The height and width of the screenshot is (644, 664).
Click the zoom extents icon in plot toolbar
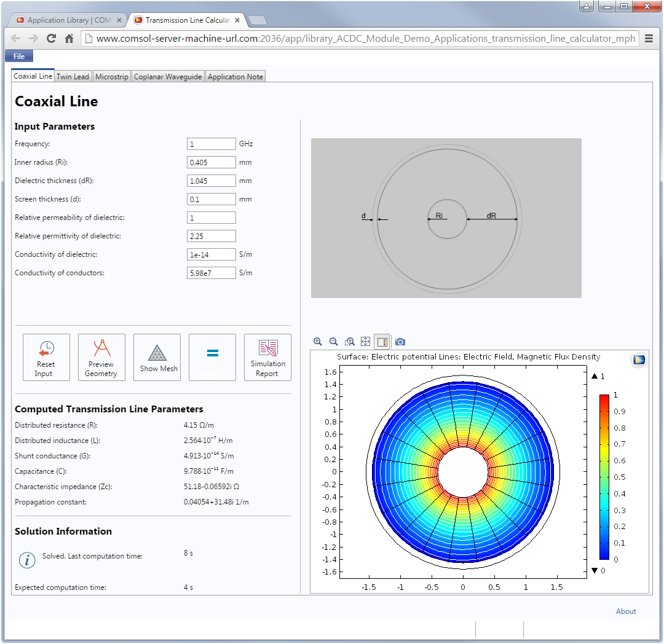pyautogui.click(x=365, y=342)
